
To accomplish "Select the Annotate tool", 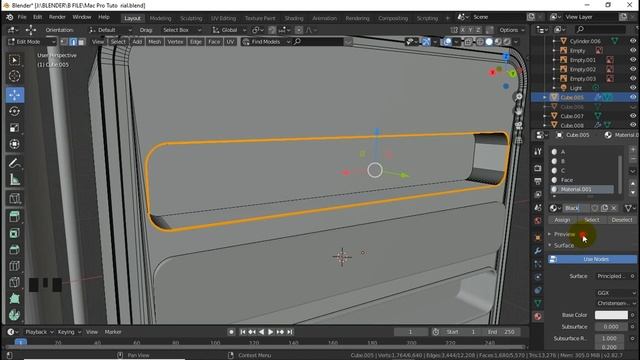I will click(15, 163).
